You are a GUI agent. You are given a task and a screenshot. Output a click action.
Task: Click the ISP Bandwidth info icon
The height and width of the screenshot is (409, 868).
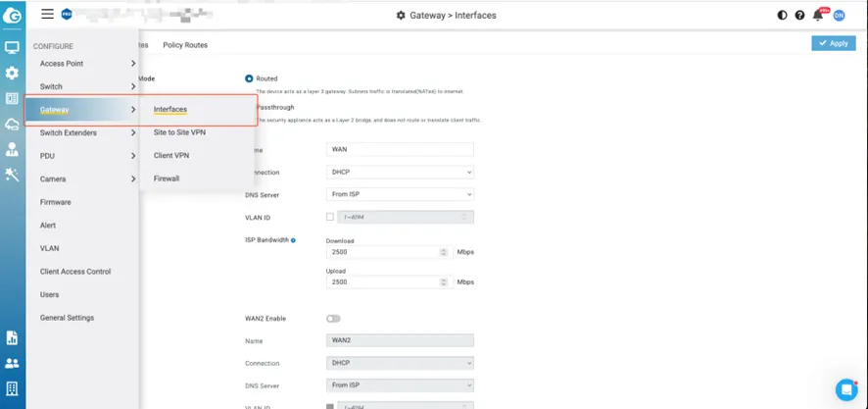coord(293,240)
